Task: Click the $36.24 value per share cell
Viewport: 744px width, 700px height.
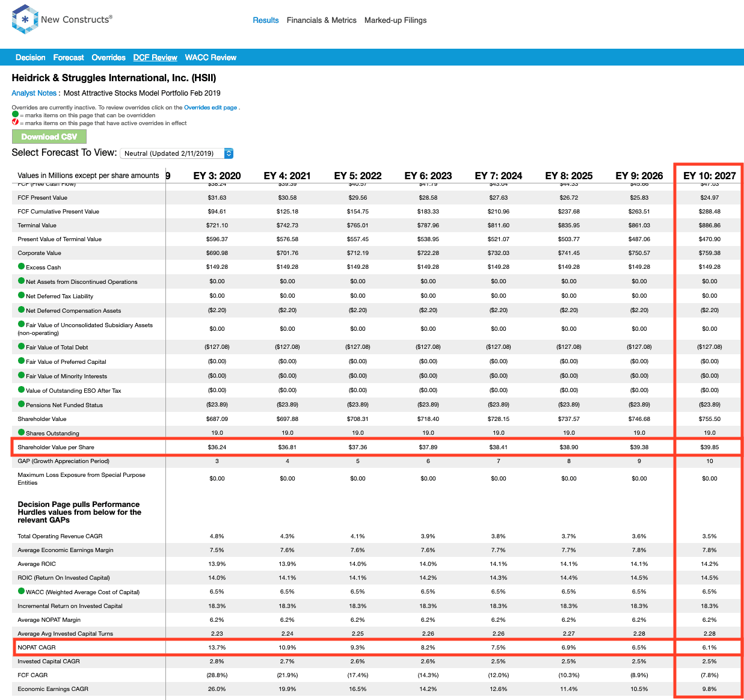Action: coord(217,447)
